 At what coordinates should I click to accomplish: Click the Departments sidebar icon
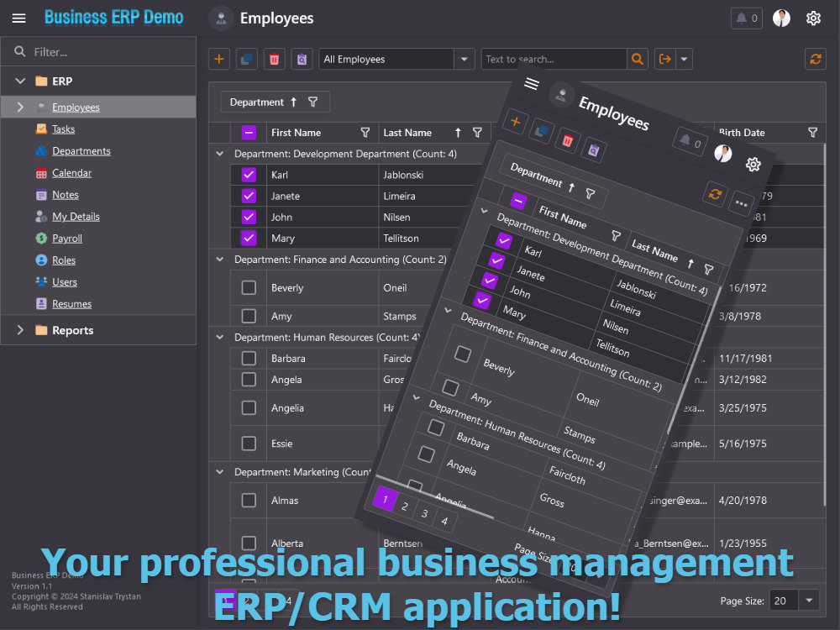[41, 151]
